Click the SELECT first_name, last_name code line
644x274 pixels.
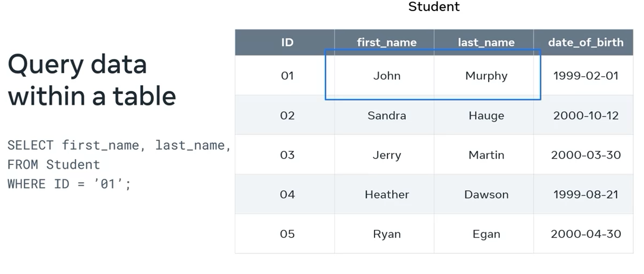click(119, 145)
